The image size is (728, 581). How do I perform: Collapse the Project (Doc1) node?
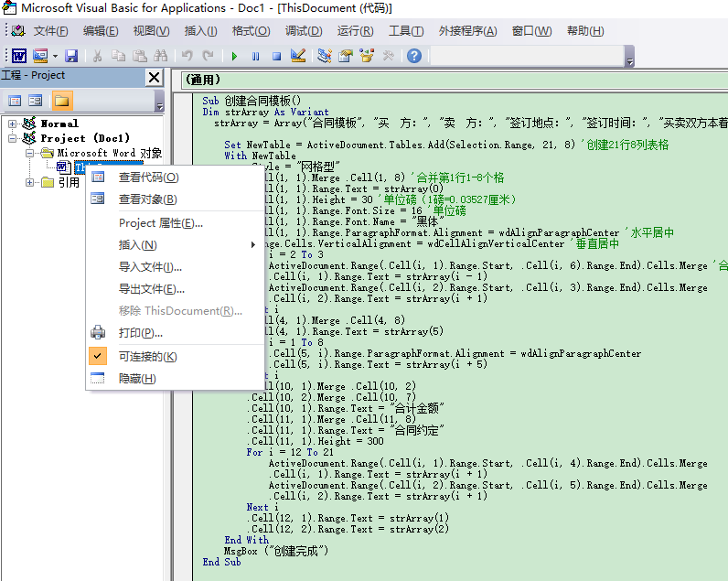coord(13,138)
